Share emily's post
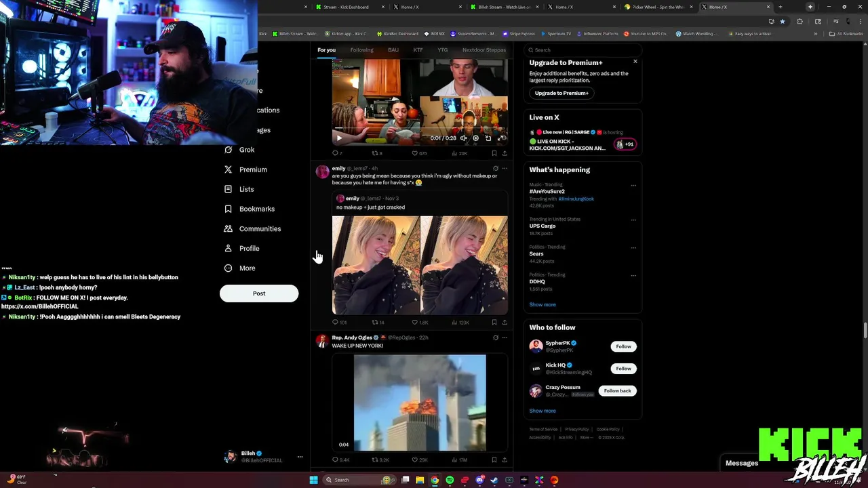The width and height of the screenshot is (868, 488). pyautogui.click(x=504, y=323)
